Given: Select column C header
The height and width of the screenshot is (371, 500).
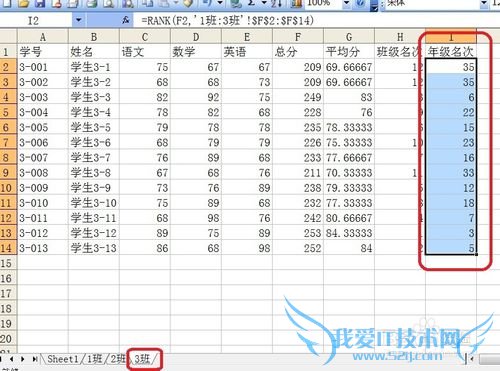Looking at the screenshot, I should pyautogui.click(x=145, y=37).
